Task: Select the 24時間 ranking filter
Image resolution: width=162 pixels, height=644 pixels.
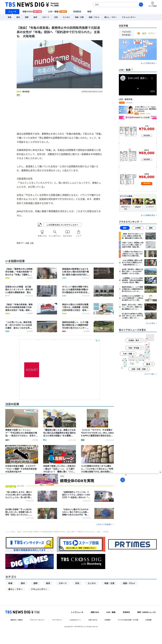Action: point(138,228)
